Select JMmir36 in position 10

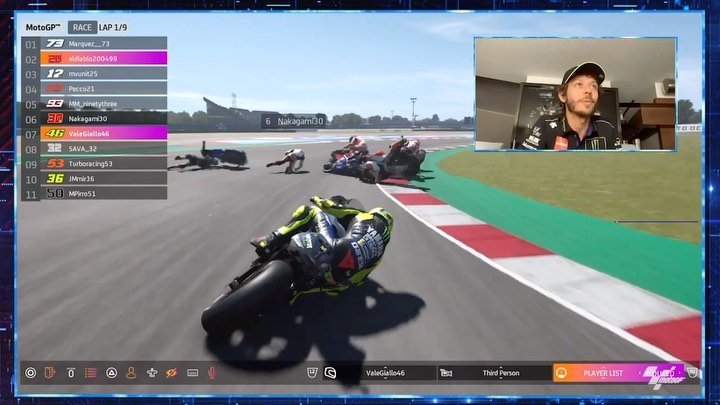click(94, 179)
